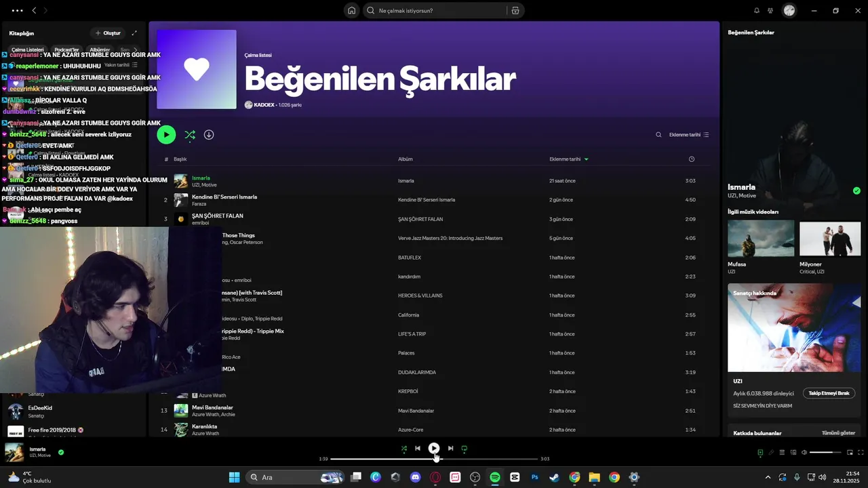Toggle the saved checkmark in the right now-playing panel

pos(856,191)
